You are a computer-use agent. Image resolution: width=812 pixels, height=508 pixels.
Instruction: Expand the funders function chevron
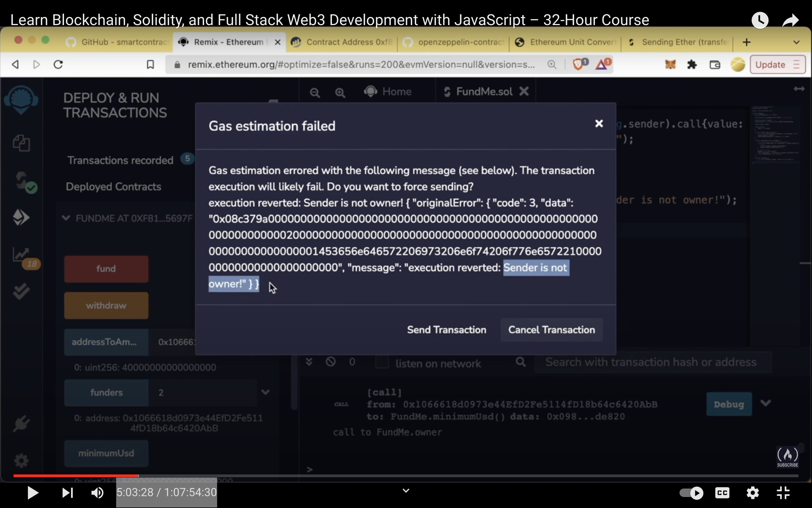tap(265, 392)
